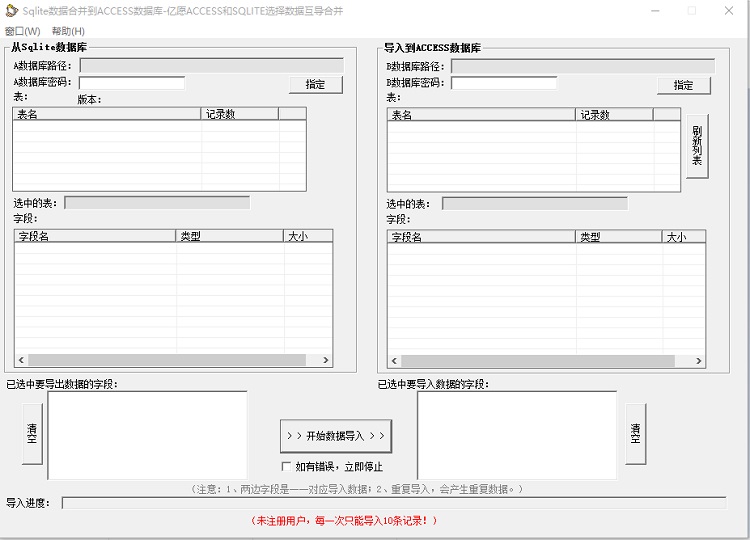Viewport: 750px width, 540px height.
Task: Click the 导入进度 progress bar
Action: tap(394, 503)
